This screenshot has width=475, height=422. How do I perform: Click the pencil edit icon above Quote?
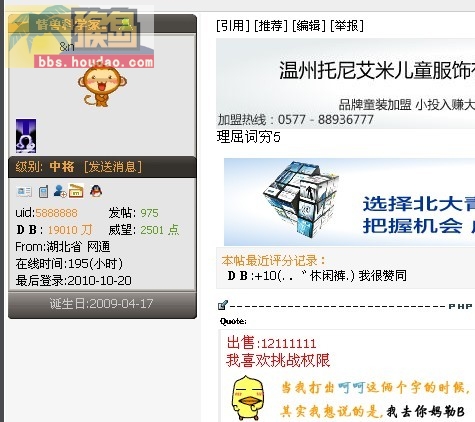[x=223, y=305]
